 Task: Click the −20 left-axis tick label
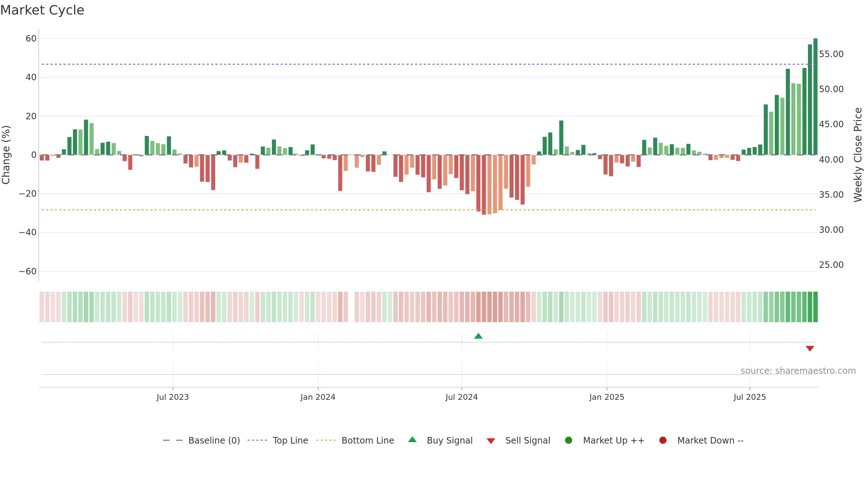[28, 194]
